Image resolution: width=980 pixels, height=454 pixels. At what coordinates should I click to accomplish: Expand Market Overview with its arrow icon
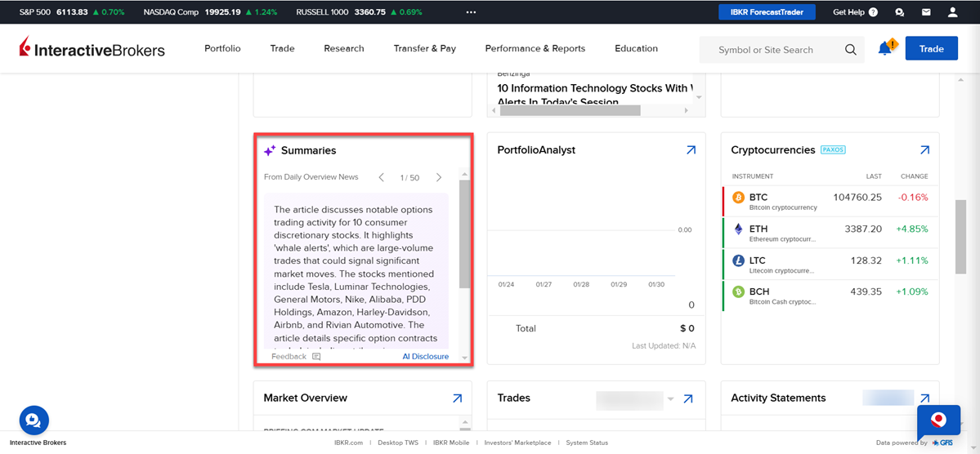[457, 398]
